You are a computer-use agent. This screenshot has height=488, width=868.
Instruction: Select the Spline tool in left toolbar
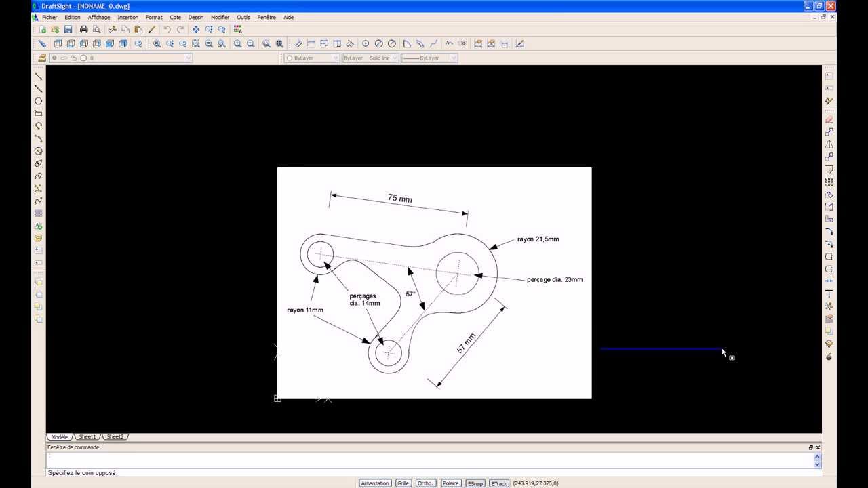tap(39, 201)
